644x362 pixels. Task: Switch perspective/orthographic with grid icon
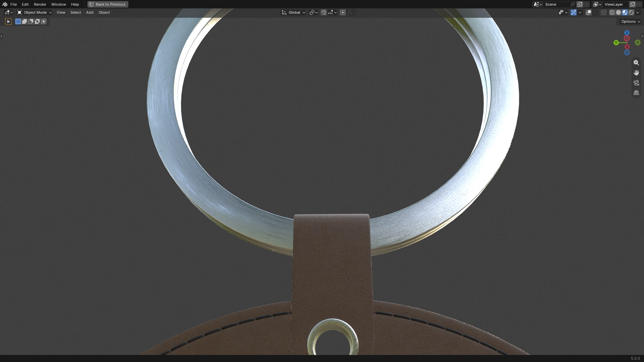click(636, 93)
